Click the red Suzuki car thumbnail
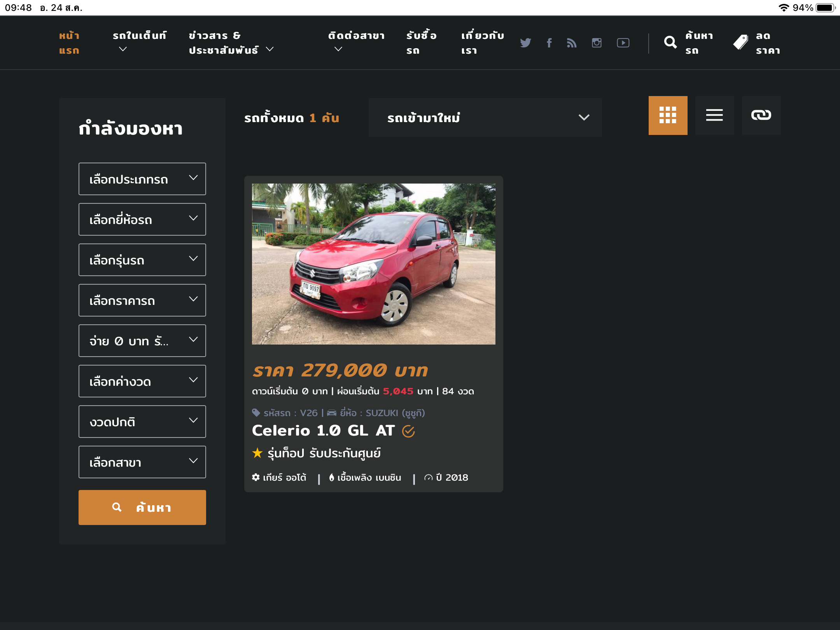The image size is (840, 630). [x=373, y=264]
